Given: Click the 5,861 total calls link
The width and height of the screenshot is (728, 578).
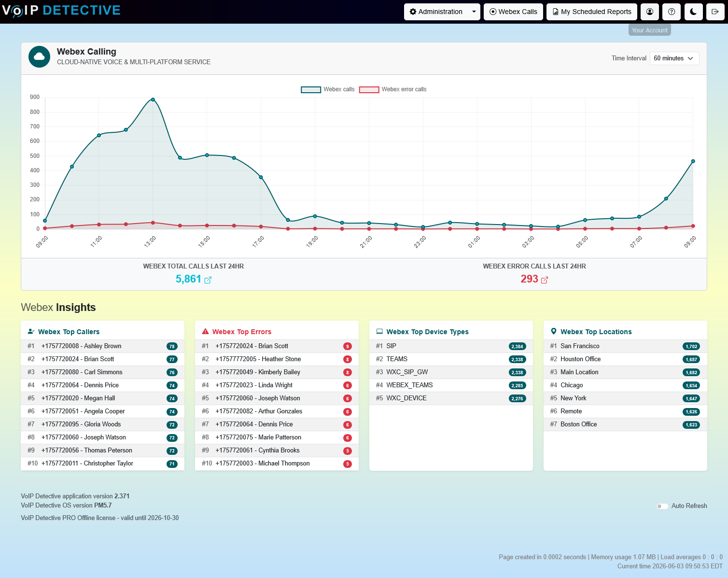Looking at the screenshot, I should (188, 279).
